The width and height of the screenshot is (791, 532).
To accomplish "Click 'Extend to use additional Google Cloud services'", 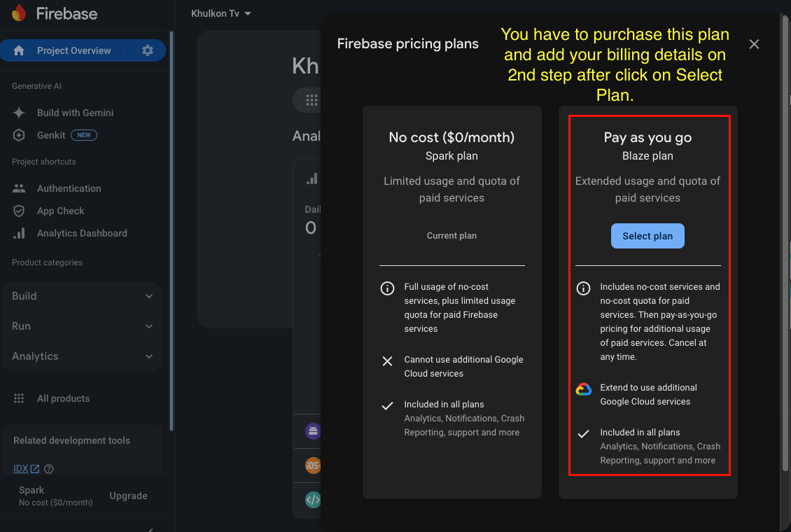I will (x=648, y=394).
